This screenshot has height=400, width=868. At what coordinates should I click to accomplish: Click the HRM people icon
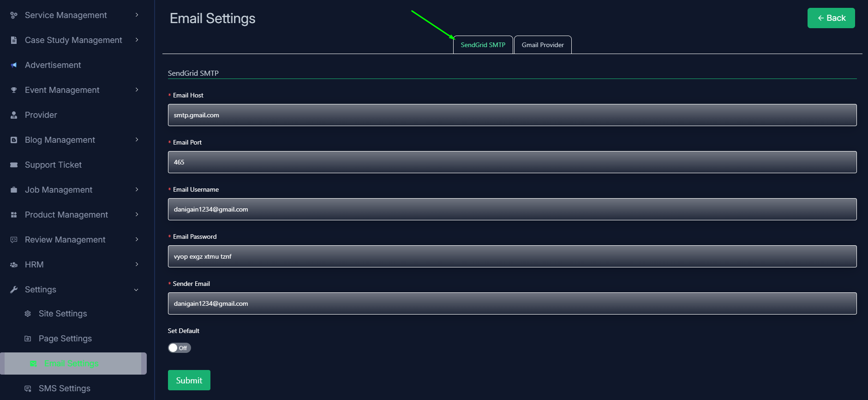tap(14, 265)
